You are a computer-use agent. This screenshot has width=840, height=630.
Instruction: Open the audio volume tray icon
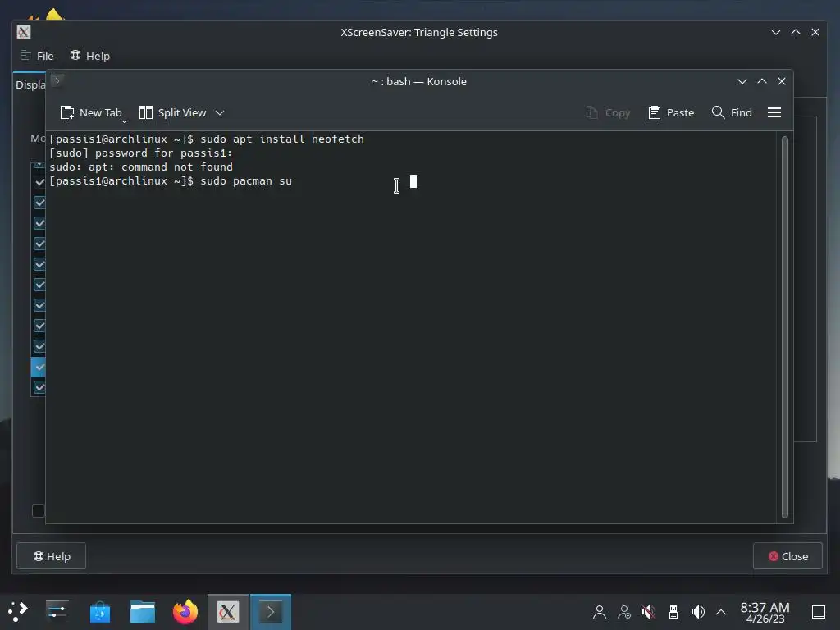(697, 611)
